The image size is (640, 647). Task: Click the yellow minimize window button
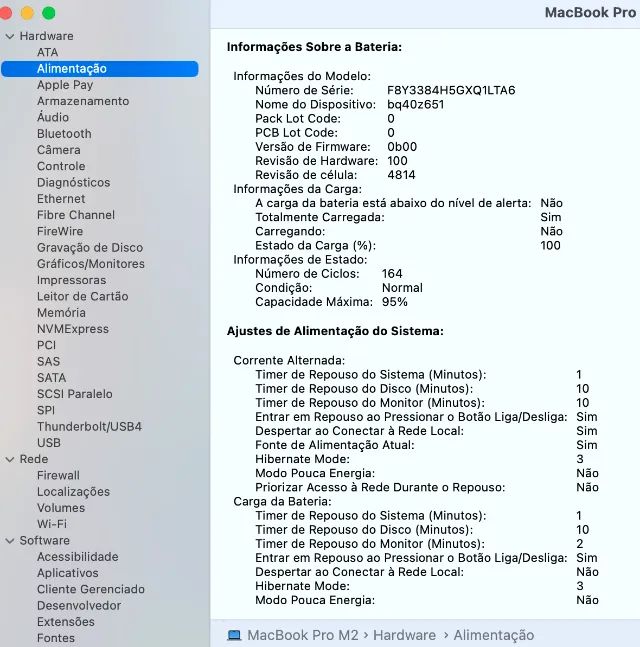pyautogui.click(x=27, y=13)
